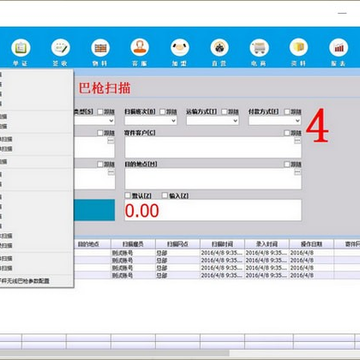This screenshot has width=360, height=360.
Task: Focus the 目的地点[H] text box
Action: click(x=213, y=179)
